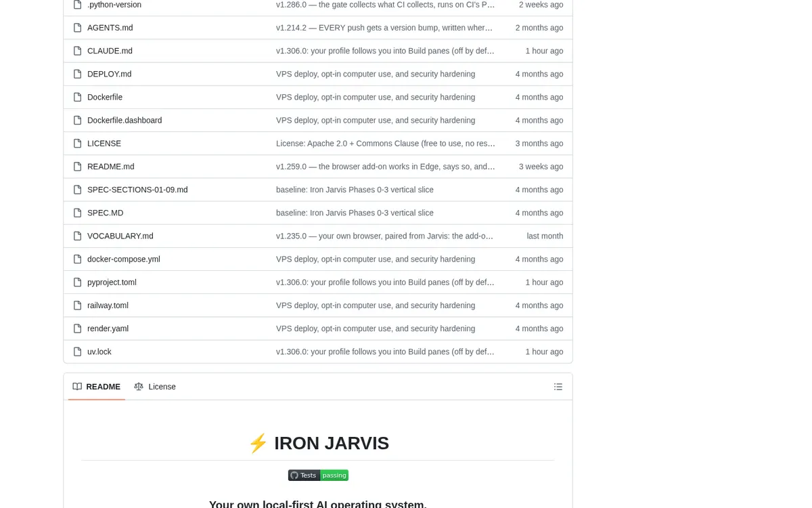Click the file icon beside render.yaml
Image resolution: width=812 pixels, height=508 pixels.
coord(78,329)
